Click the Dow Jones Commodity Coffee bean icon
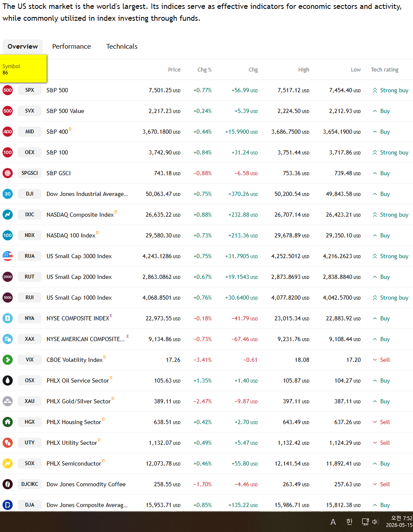 (8, 484)
